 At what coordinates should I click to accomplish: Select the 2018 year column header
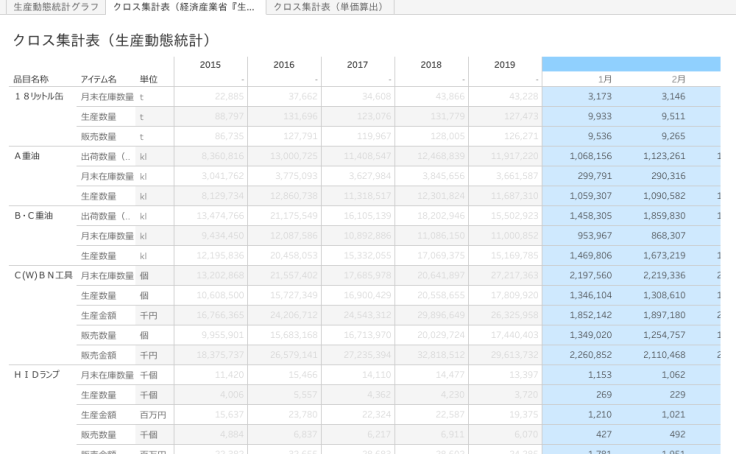coord(431,65)
